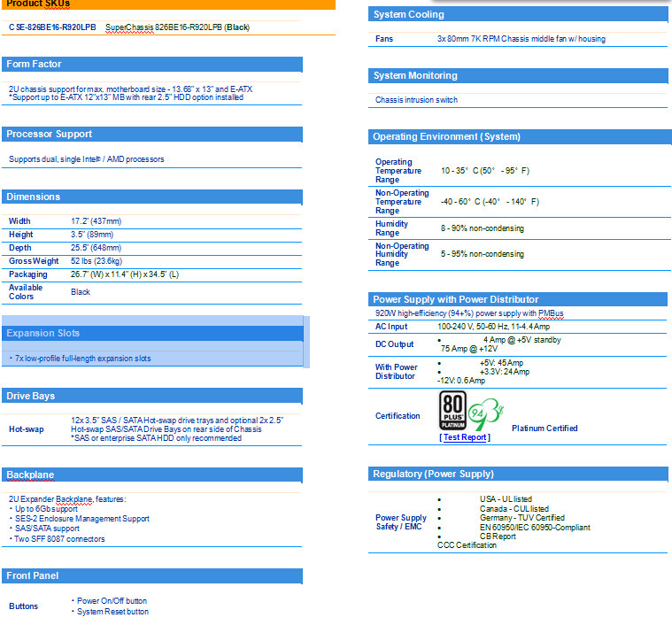Click the Packaging dimensions value
The image size is (672, 633).
(125, 274)
